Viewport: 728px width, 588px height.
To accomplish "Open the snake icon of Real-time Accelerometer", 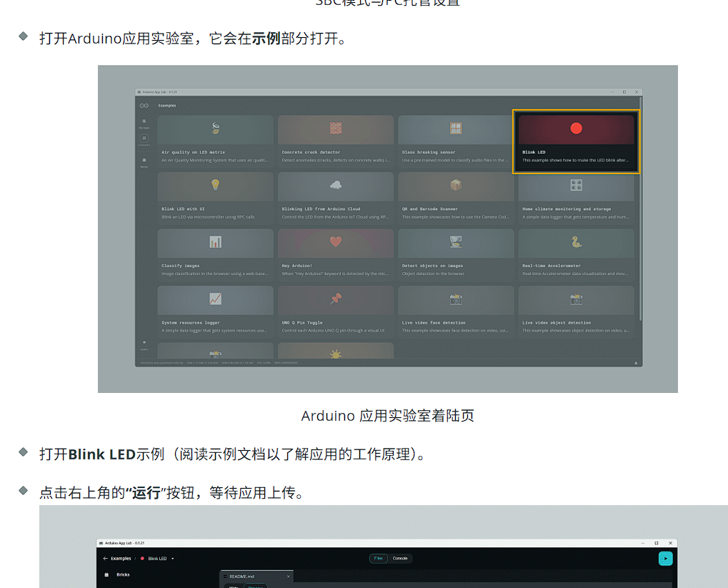I will pos(576,241).
